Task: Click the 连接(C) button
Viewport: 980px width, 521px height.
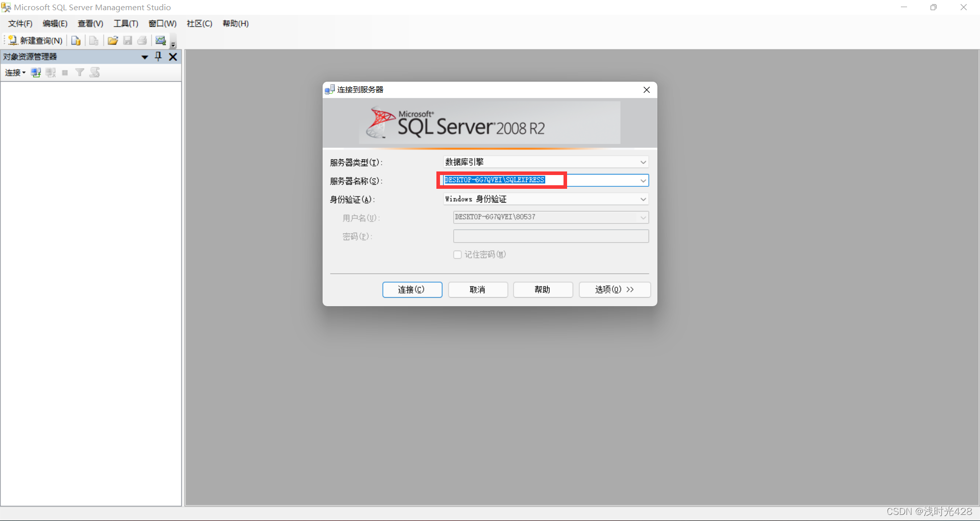Action: tap(412, 290)
